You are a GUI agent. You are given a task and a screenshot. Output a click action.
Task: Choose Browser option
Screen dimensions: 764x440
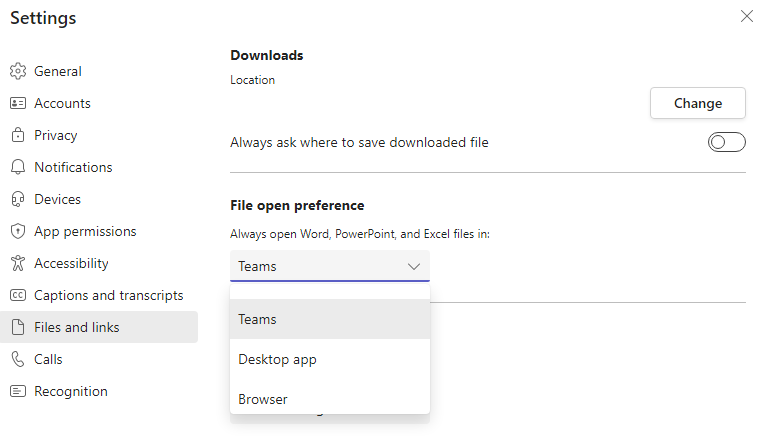(x=330, y=399)
